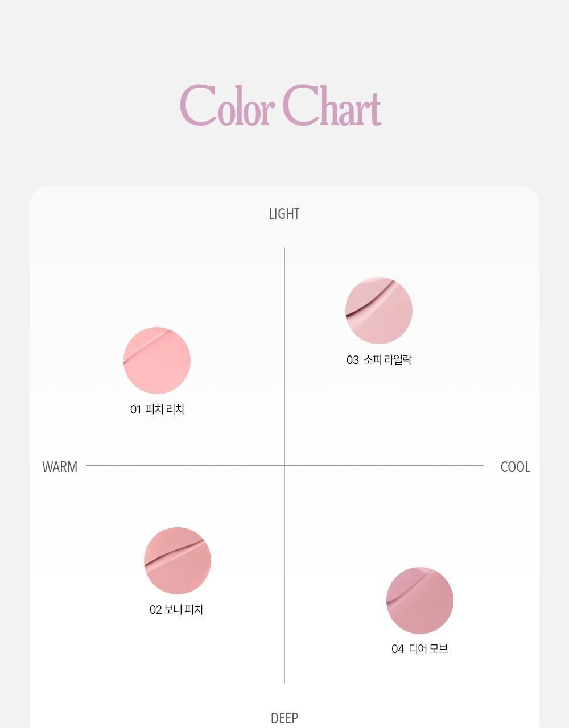Click the 01 Peach Lychee color swatch

click(157, 361)
